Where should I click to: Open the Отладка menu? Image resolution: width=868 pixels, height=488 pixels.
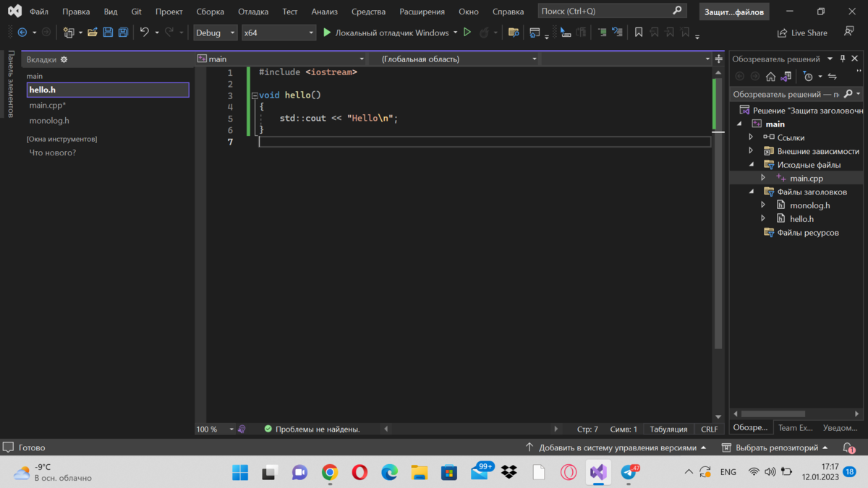click(x=253, y=12)
